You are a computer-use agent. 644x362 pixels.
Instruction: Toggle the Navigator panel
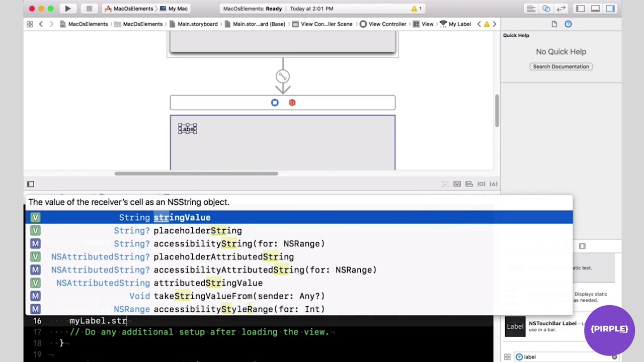click(580, 9)
